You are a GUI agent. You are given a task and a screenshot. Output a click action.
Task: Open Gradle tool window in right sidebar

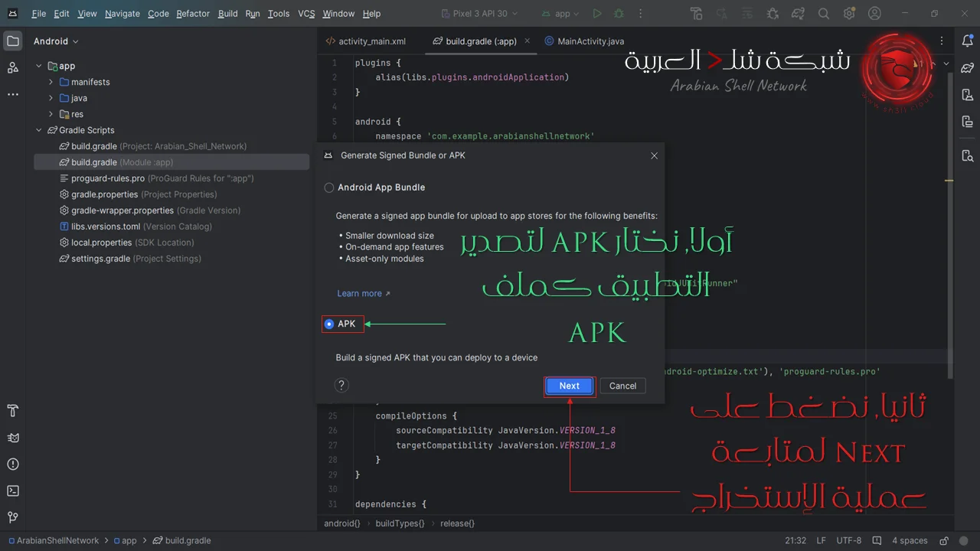[x=967, y=68]
